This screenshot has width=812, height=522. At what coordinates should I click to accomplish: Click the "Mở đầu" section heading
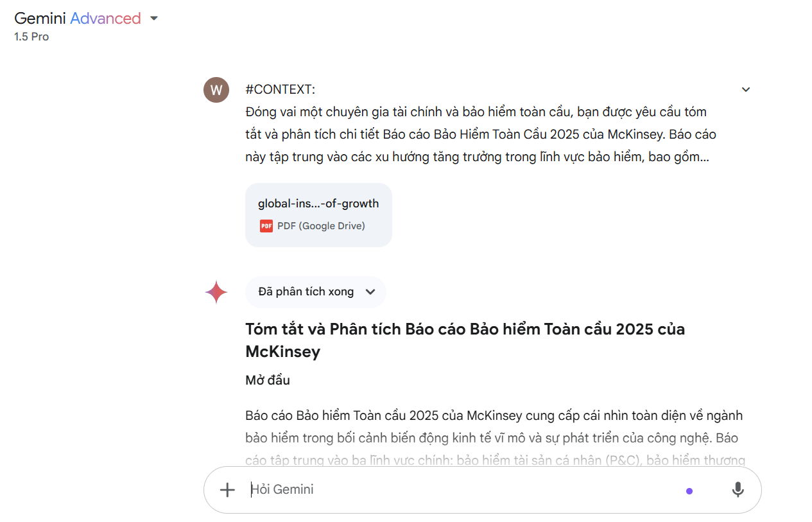[268, 380]
